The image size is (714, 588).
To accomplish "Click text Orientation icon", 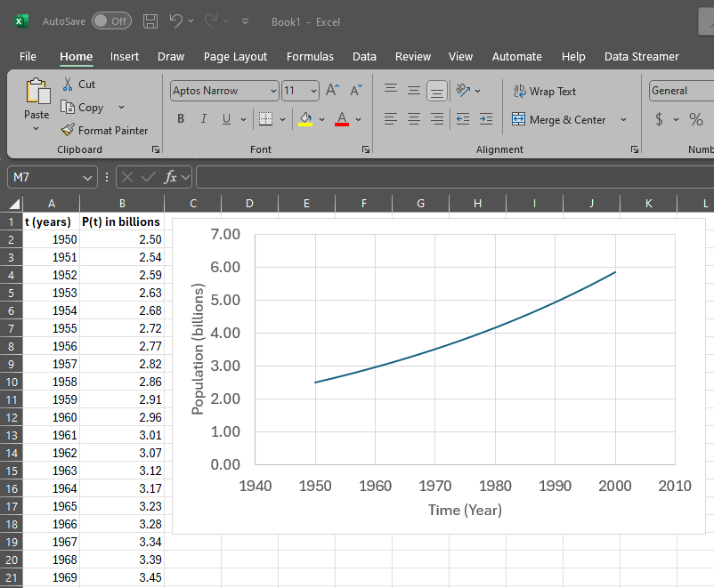I will [x=463, y=90].
